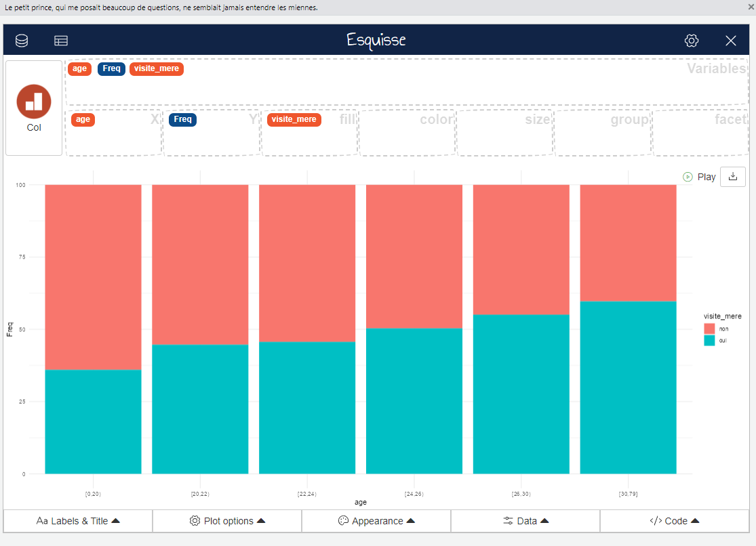
Task: Select visite_mere badge in Variables area
Action: pos(157,68)
